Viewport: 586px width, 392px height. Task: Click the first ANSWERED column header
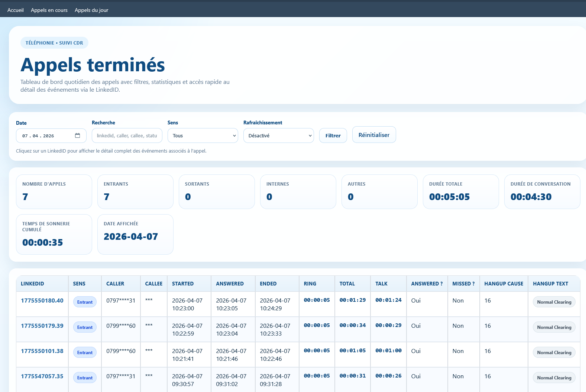click(x=233, y=284)
